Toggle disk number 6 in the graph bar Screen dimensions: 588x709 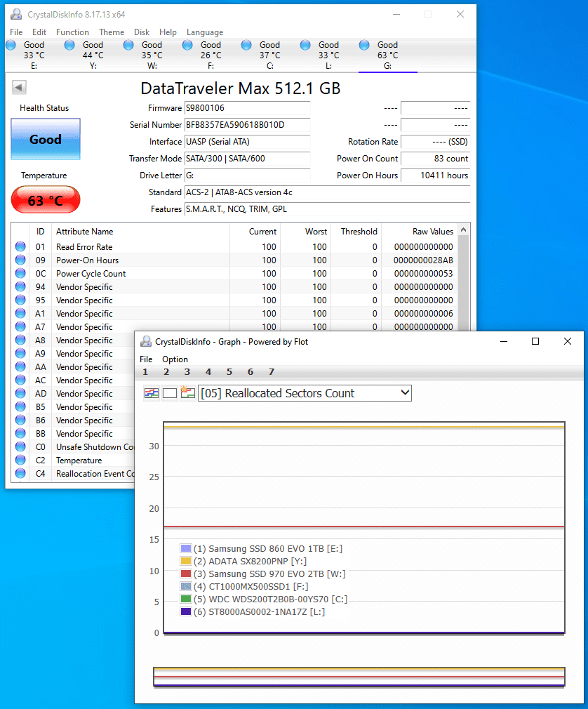(x=250, y=371)
